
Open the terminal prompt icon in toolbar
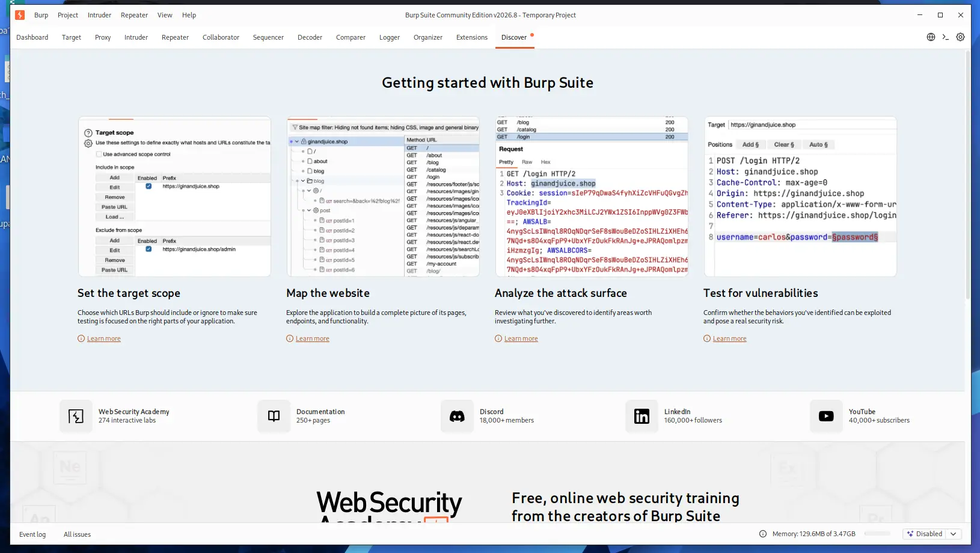946,37
